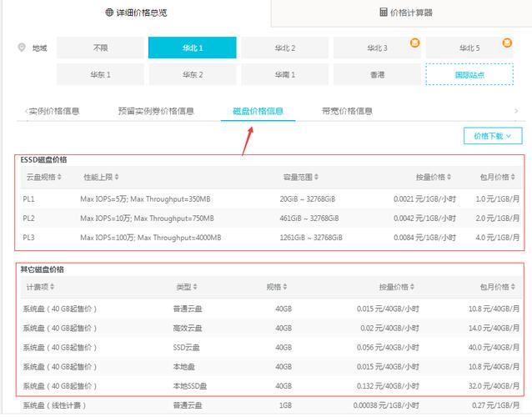The image size is (532, 417).
Task: Click the ESSD磁盘价格 heading
Action: (43, 160)
